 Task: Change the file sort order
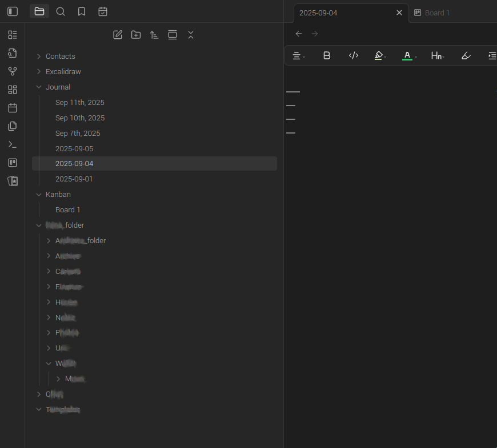[154, 35]
